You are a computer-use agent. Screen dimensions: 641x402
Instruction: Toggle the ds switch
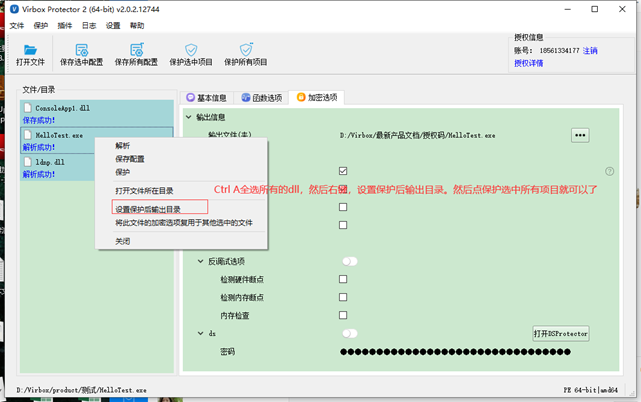coord(350,333)
